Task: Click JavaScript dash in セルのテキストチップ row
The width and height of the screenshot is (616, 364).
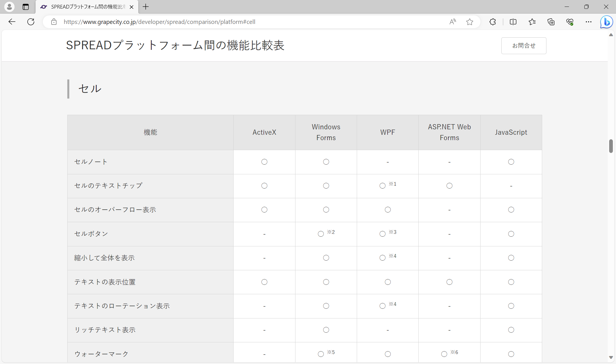Action: (511, 186)
